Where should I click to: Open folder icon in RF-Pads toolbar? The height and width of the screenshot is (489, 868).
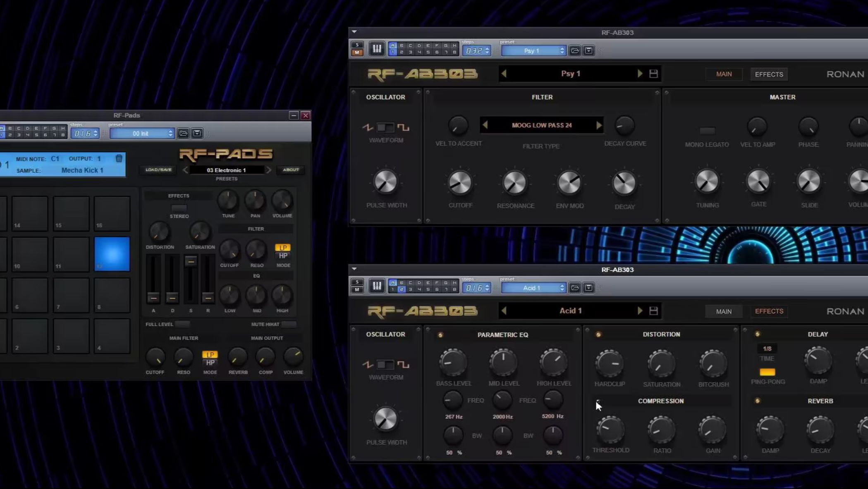coord(183,133)
